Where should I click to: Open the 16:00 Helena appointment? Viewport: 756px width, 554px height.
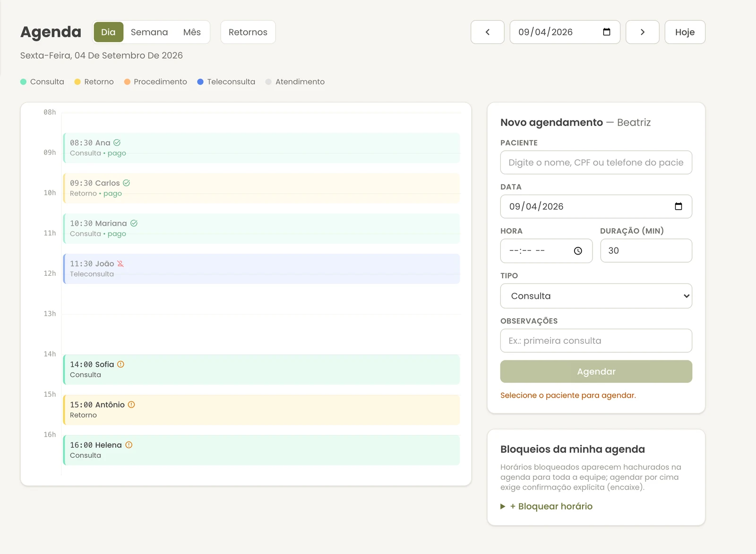point(261,450)
